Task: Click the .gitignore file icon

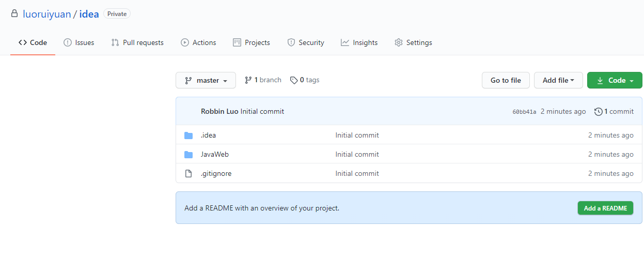Action: (x=189, y=173)
